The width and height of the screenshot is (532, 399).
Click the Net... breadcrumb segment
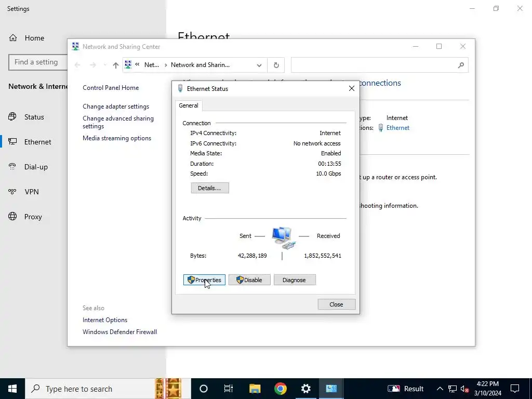click(152, 65)
